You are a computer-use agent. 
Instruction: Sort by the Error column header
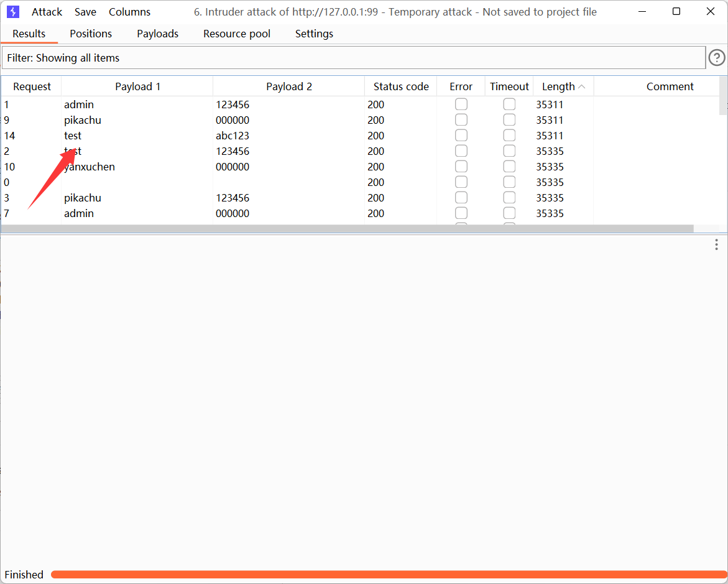pos(461,86)
